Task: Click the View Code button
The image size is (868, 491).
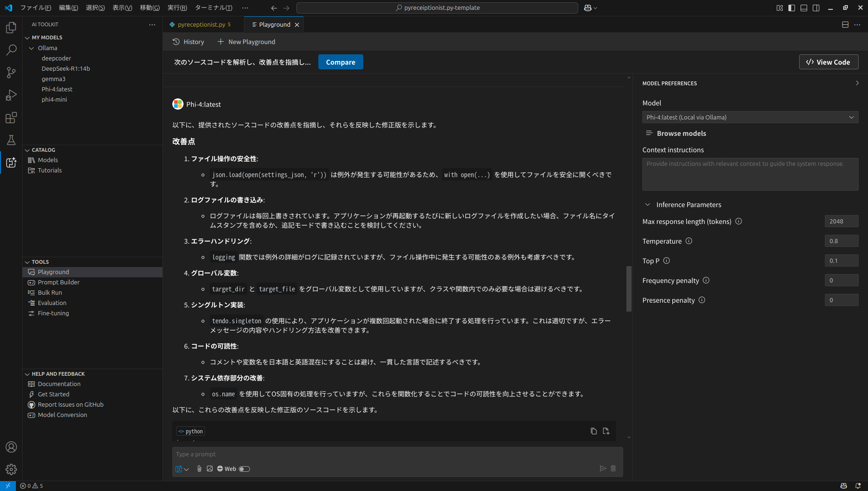Action: tap(828, 62)
